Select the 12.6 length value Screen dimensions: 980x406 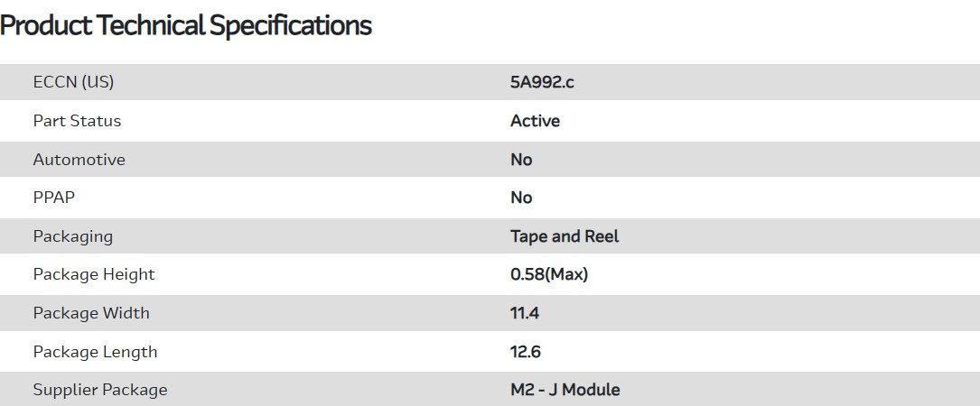click(x=526, y=352)
